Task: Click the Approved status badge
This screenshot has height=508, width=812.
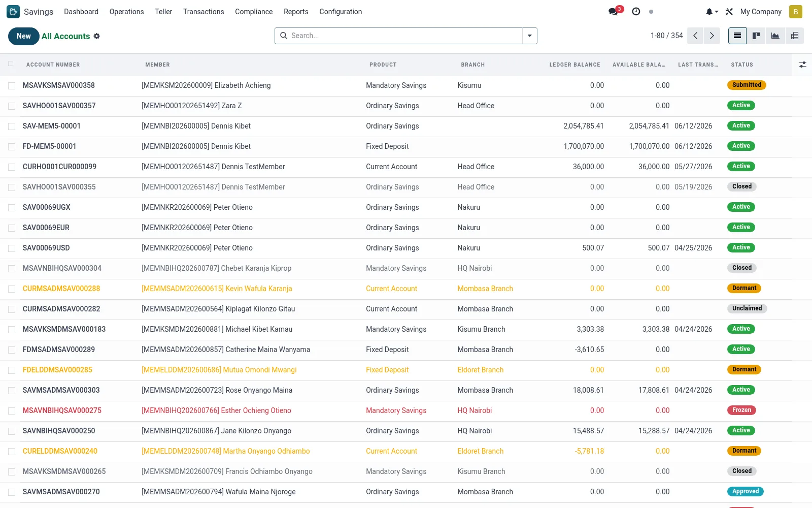Action: pyautogui.click(x=746, y=491)
